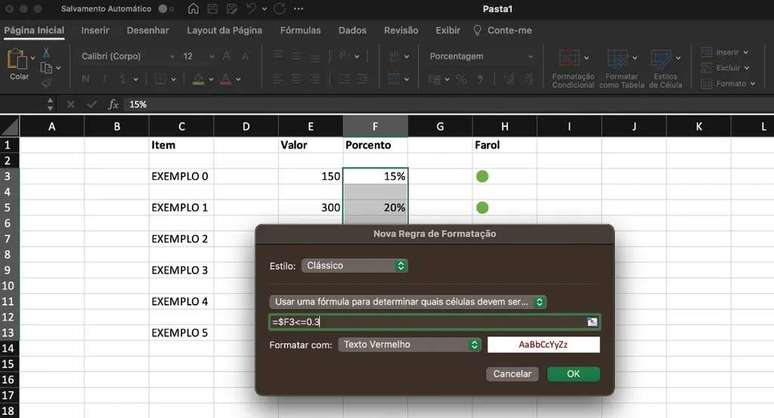Switch to the Desenhar tab
774x418 pixels.
click(x=148, y=30)
